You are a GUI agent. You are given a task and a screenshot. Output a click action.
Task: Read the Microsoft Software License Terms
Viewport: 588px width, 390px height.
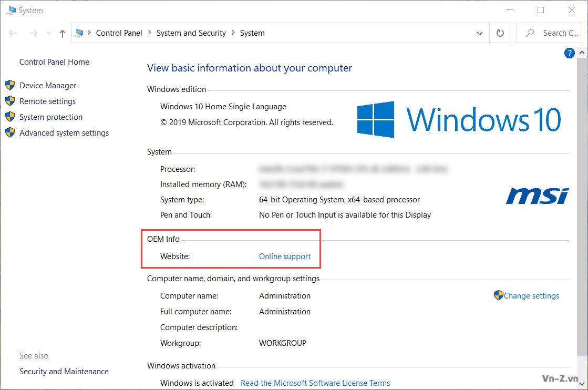tap(315, 383)
